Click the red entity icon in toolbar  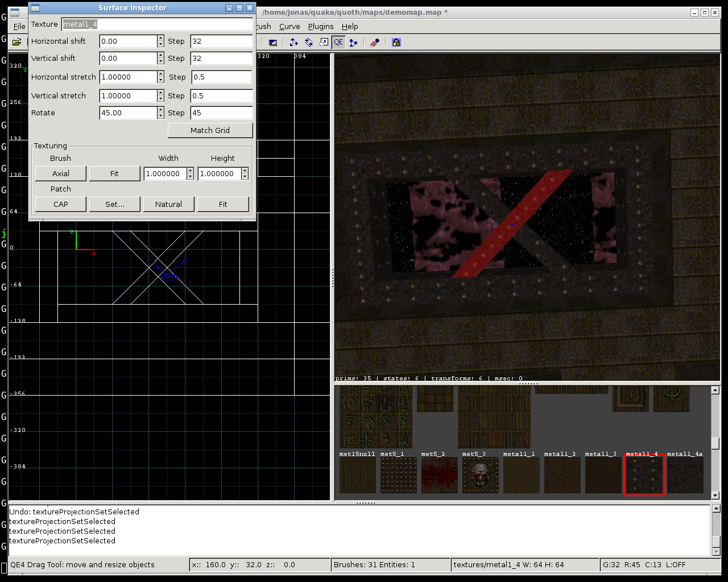375,43
